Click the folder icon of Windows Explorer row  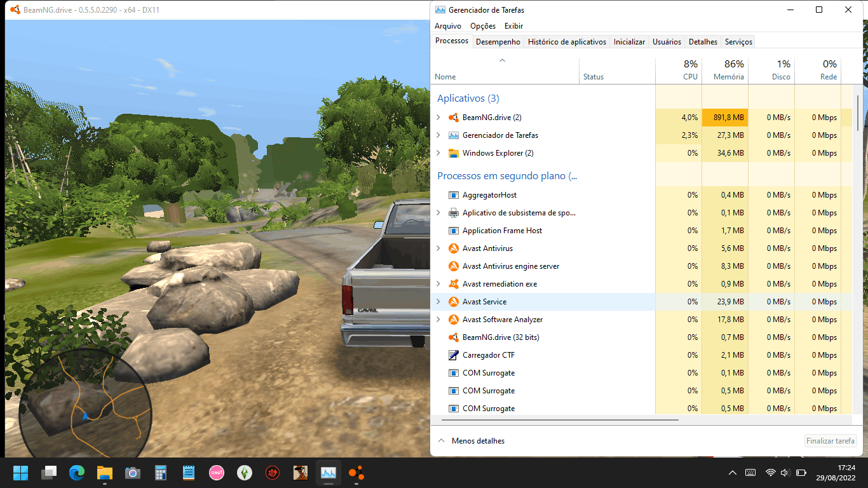454,153
